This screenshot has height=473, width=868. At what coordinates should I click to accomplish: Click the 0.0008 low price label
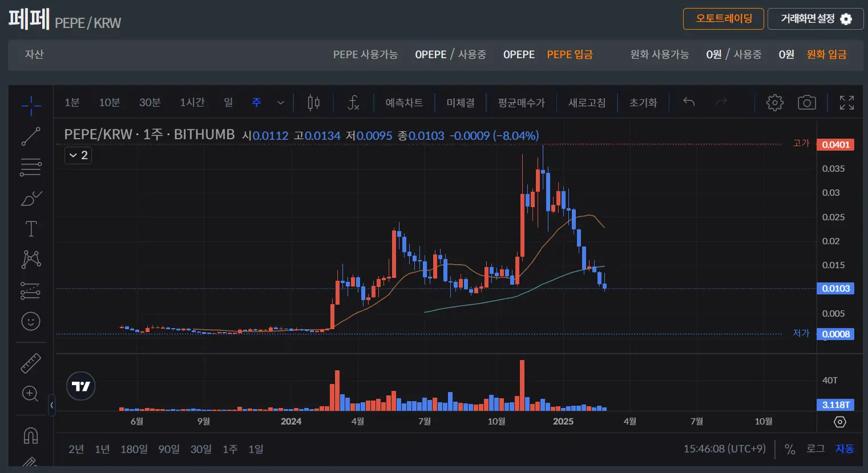[835, 334]
